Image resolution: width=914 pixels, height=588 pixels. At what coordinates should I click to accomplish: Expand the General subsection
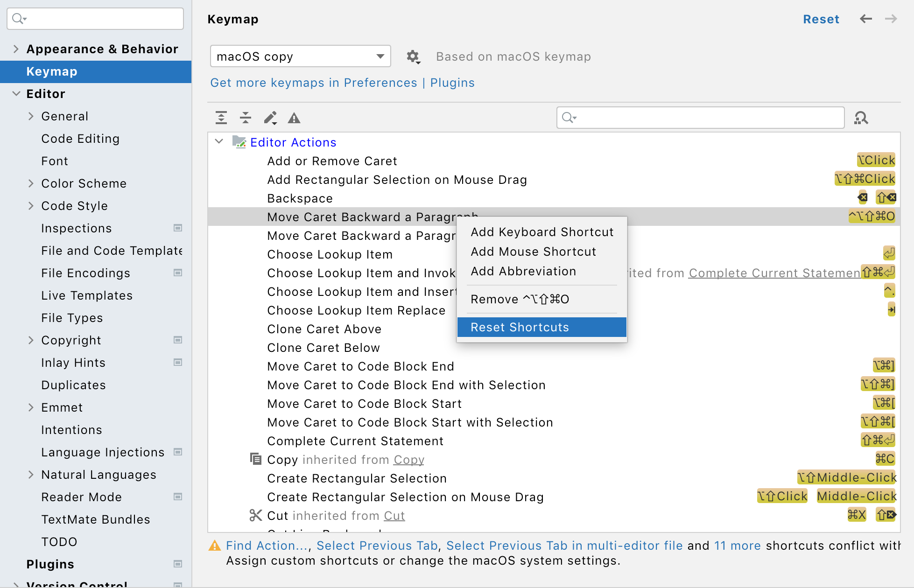[31, 117]
